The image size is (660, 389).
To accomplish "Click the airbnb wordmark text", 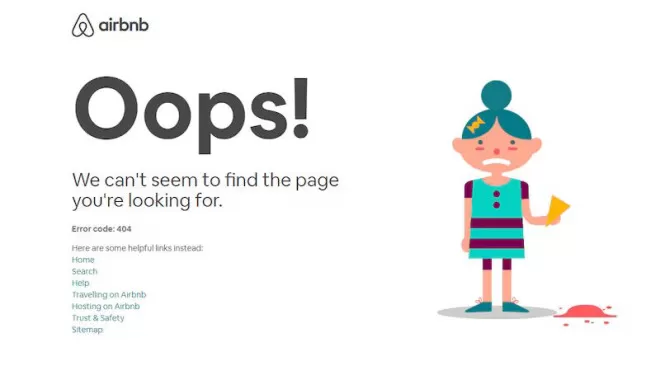I will 124,26.
